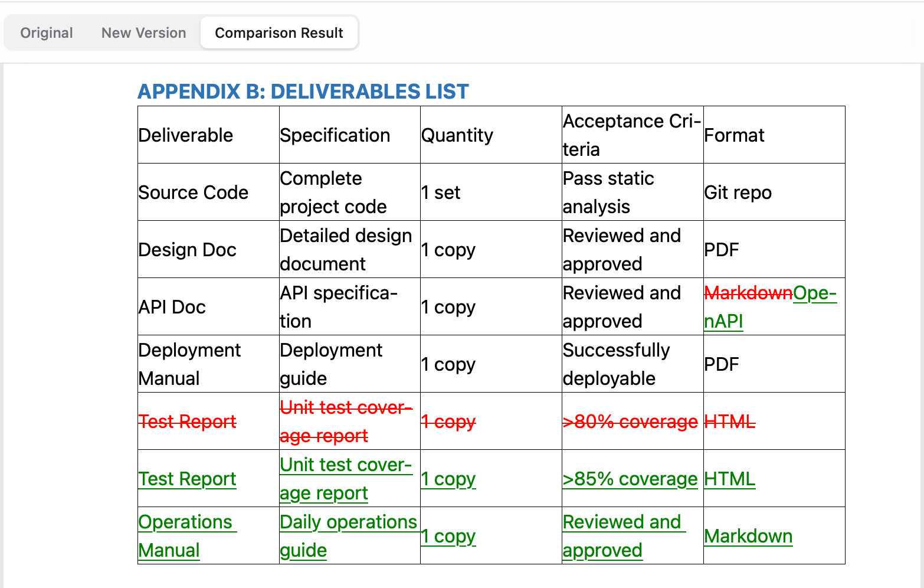Click 1 copy in Deployment Manual row
This screenshot has height=588, width=924.
[x=491, y=364]
